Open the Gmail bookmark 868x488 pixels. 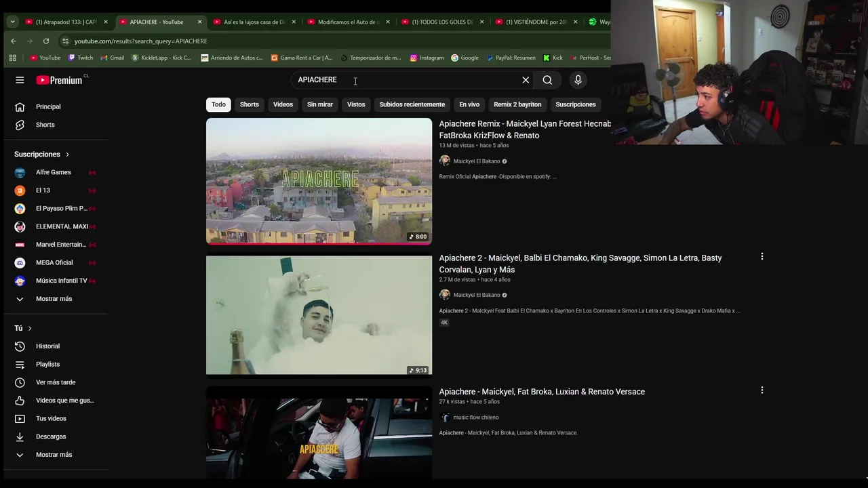[x=112, y=58]
